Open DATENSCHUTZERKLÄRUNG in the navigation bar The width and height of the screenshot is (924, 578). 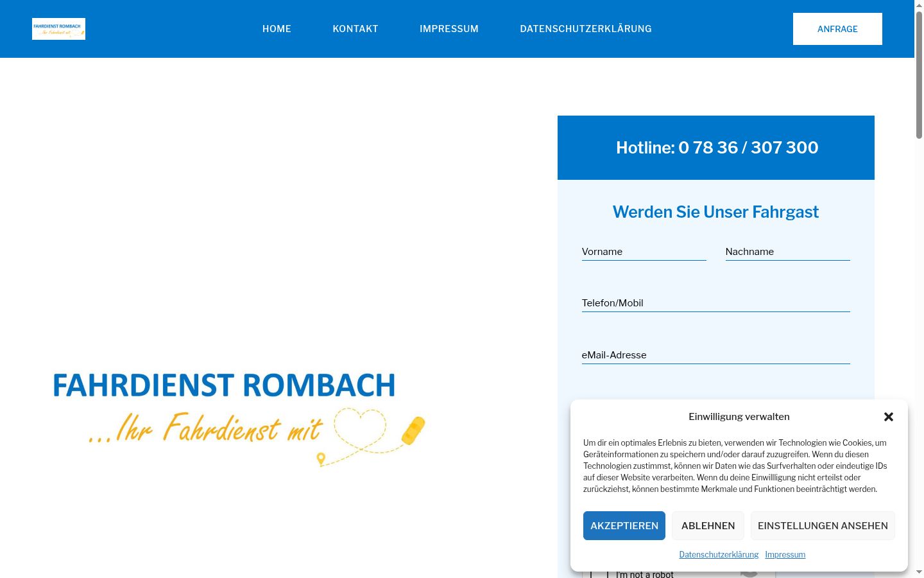[586, 29]
